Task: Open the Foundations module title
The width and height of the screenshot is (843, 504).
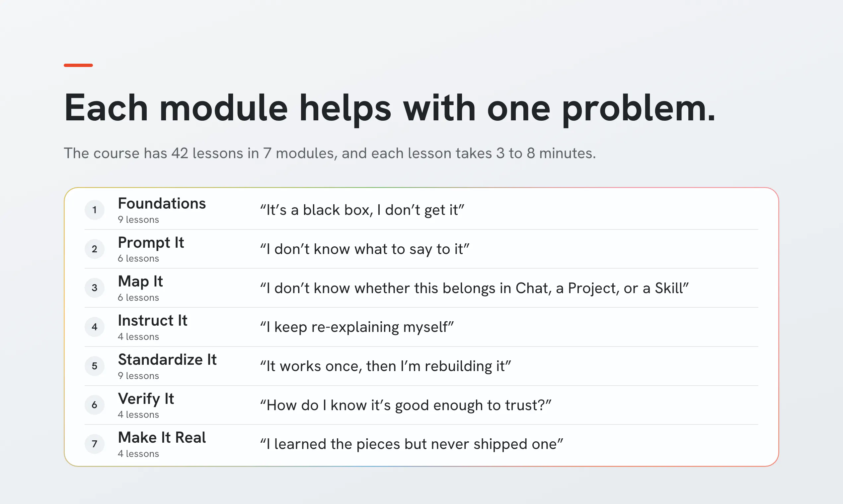Action: click(x=162, y=204)
